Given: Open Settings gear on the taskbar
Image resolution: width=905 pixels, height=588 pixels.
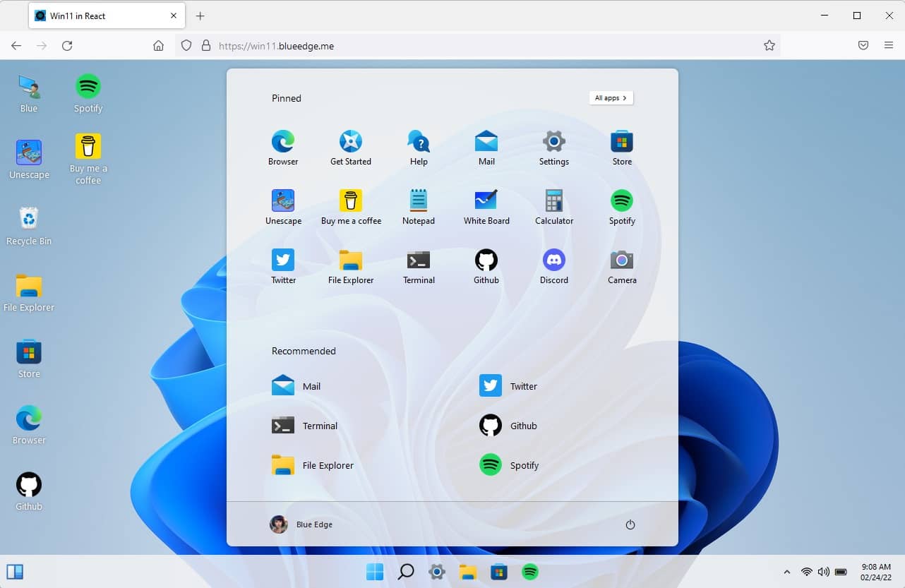Looking at the screenshot, I should click(437, 572).
